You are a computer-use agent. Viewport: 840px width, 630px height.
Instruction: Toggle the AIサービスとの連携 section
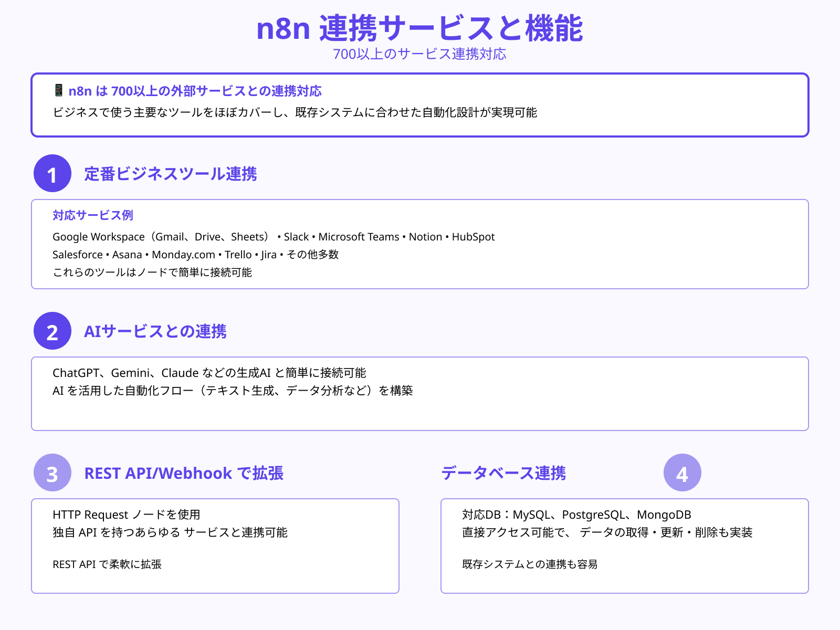[x=157, y=331]
